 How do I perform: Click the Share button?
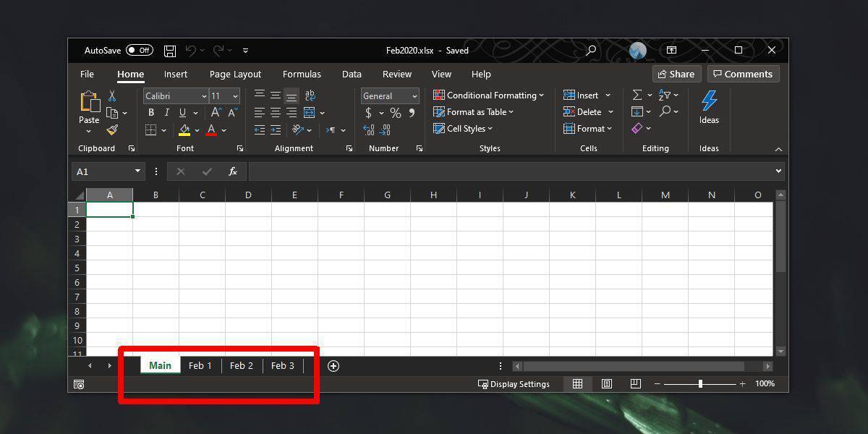pyautogui.click(x=676, y=74)
